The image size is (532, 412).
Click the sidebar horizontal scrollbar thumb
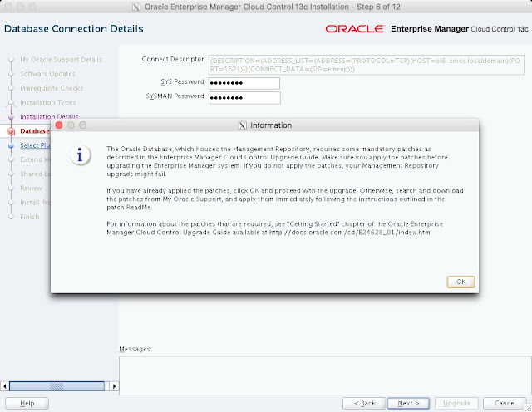pyautogui.click(x=57, y=386)
